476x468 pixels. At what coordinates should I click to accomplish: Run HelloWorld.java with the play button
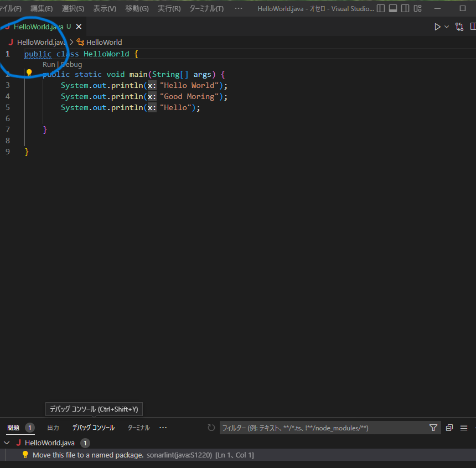(x=437, y=26)
